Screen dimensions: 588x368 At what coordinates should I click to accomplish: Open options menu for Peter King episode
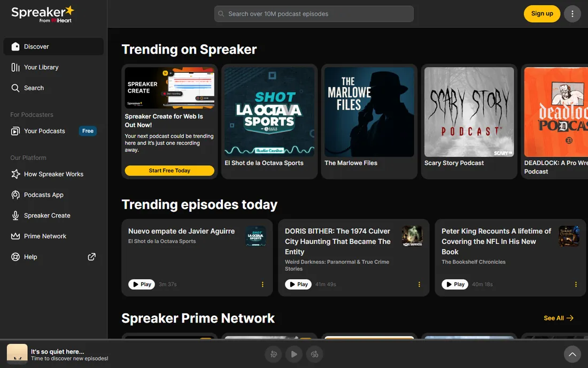pos(576,285)
